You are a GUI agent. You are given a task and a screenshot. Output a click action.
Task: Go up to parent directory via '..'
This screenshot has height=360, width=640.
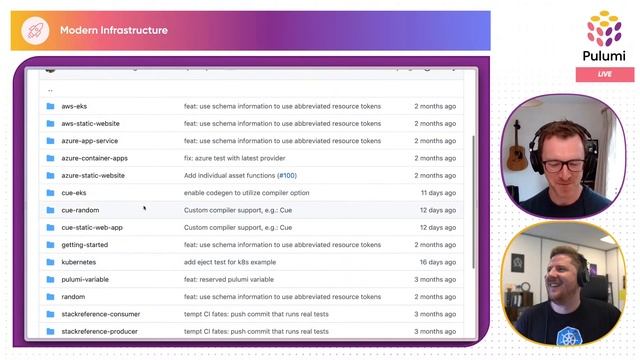coord(50,89)
